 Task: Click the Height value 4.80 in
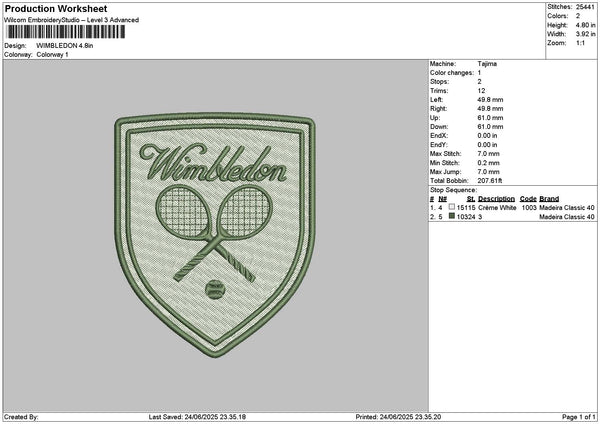585,25
